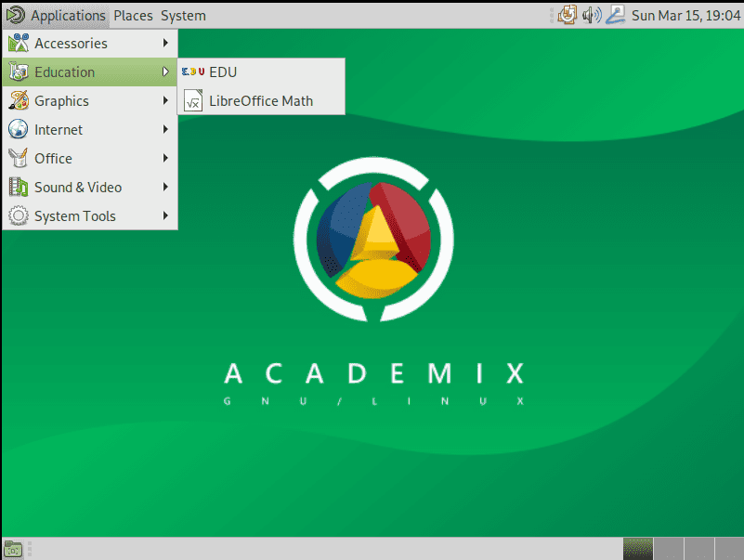Open the network connection tray icon
The width and height of the screenshot is (744, 560).
616,15
